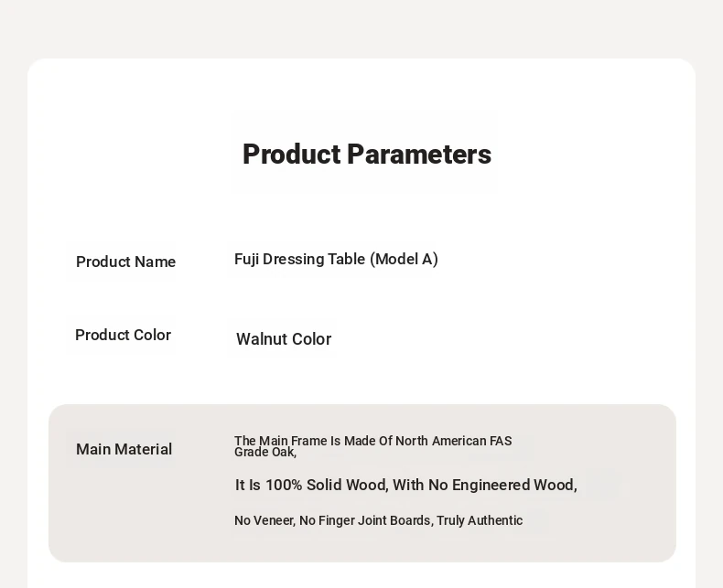Click the No Veneer, No Finger Joint line

[x=379, y=520]
